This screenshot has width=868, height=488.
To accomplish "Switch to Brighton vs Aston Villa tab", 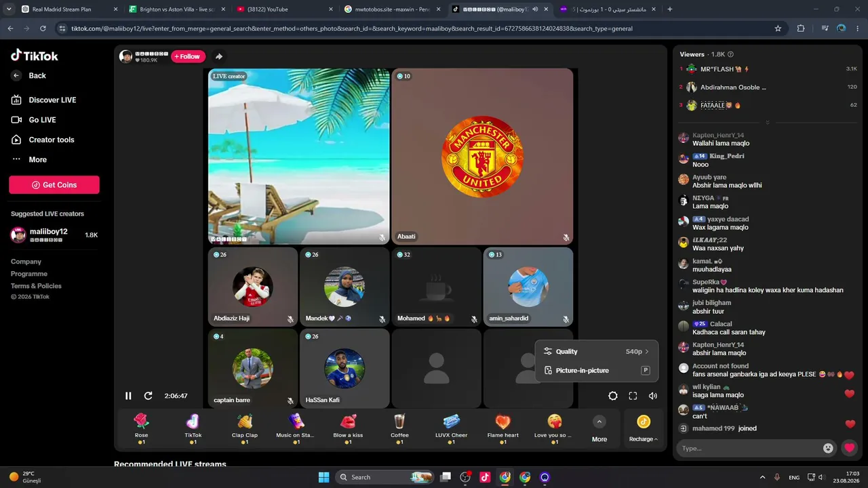I will tap(178, 9).
